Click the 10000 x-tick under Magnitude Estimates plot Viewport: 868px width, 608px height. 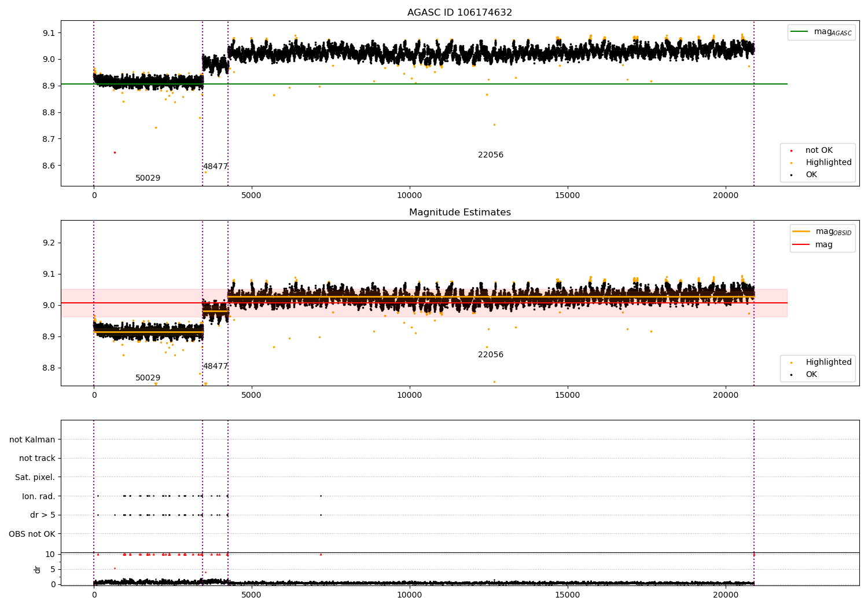click(x=410, y=395)
